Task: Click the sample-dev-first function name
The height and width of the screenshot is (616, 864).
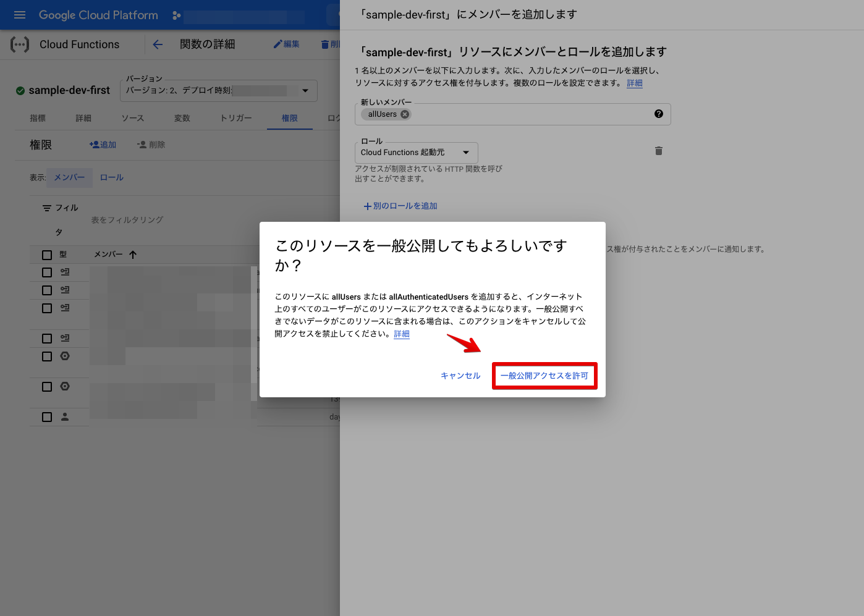Action: pyautogui.click(x=69, y=90)
